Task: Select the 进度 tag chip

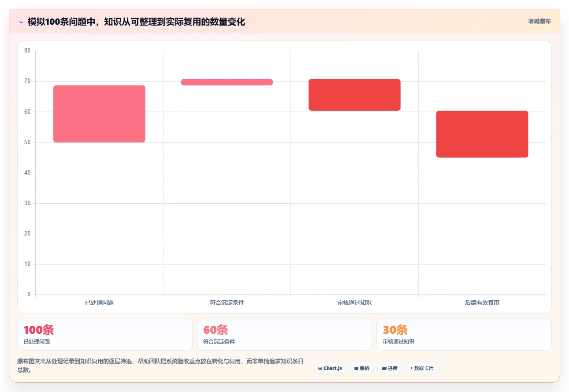Action: [x=390, y=368]
